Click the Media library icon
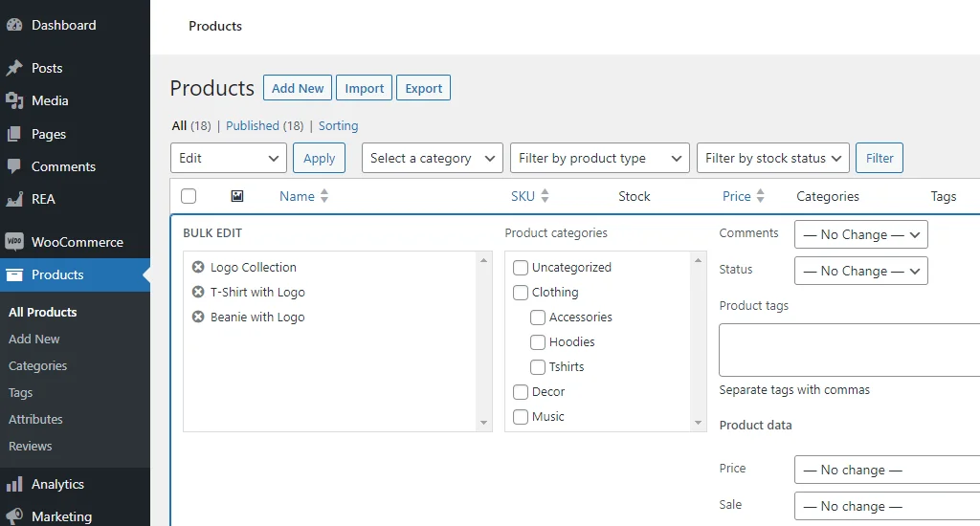This screenshot has height=526, width=980. pyautogui.click(x=14, y=100)
